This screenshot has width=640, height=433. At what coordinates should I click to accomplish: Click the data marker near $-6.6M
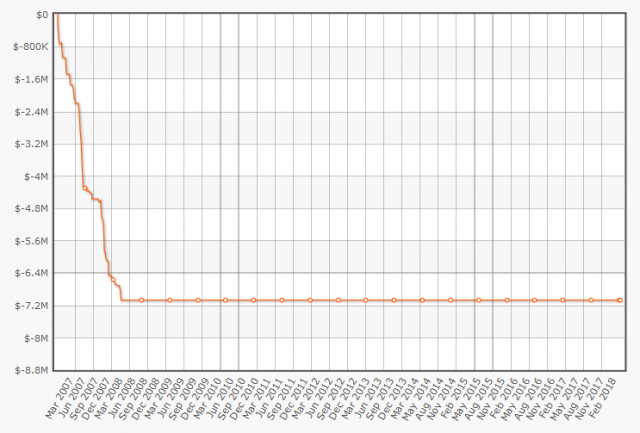click(x=113, y=280)
